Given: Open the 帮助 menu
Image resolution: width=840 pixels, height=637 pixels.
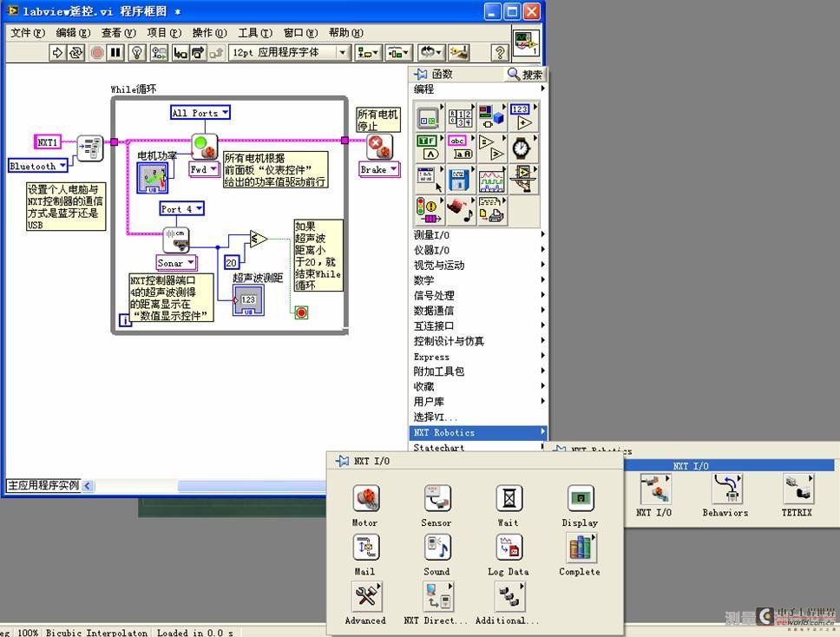Looking at the screenshot, I should click(346, 33).
